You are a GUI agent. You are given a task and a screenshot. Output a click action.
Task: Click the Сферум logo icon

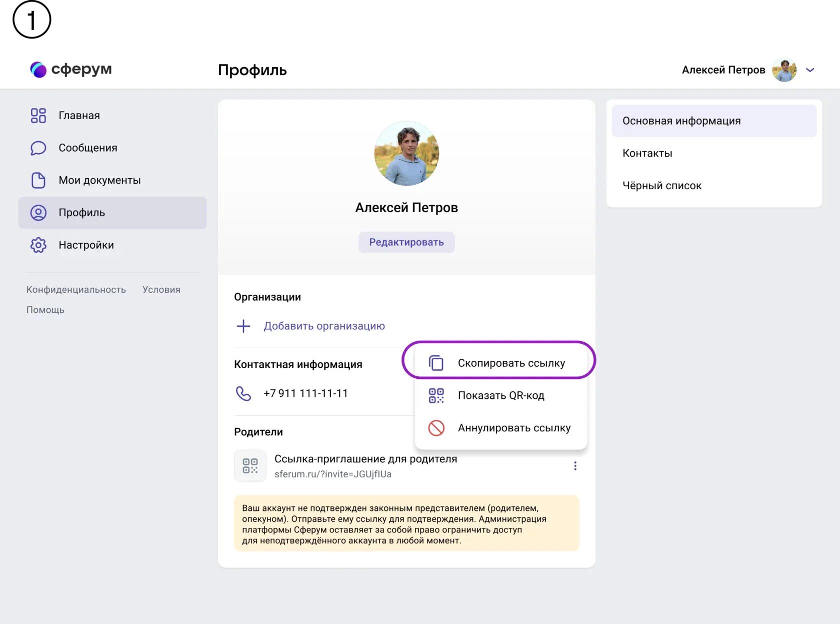click(38, 70)
